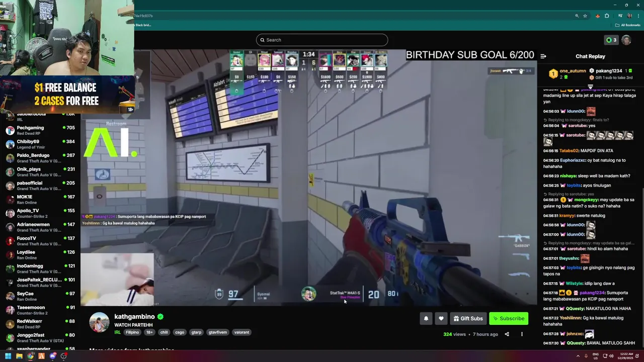The height and width of the screenshot is (362, 644).
Task: Click the zoom magnifier icon in address bar
Action: point(577,16)
